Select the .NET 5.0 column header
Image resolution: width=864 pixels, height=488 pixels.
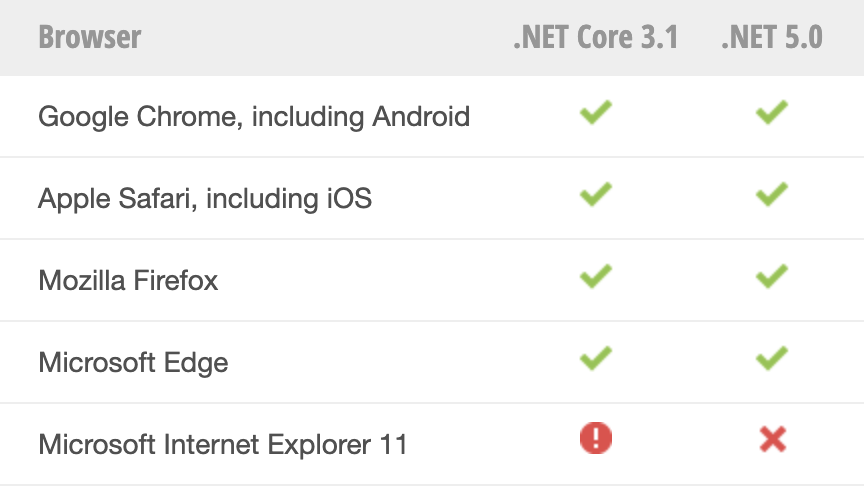pos(772,37)
